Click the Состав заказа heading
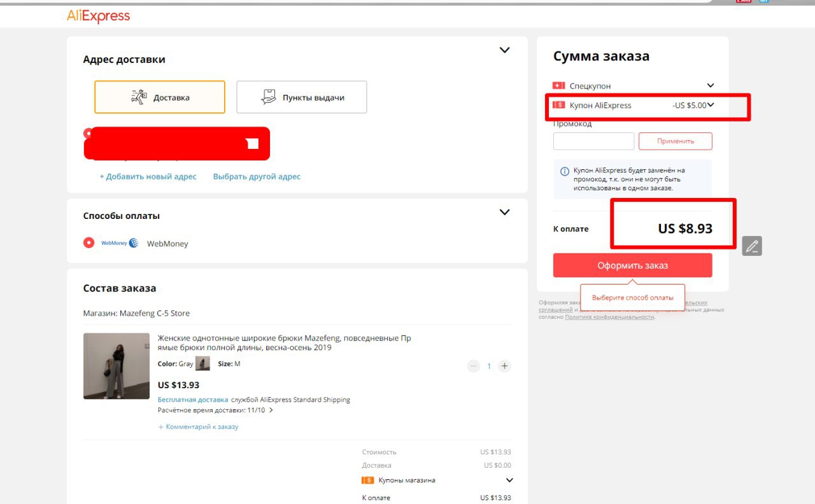The height and width of the screenshot is (504, 815). [x=120, y=288]
